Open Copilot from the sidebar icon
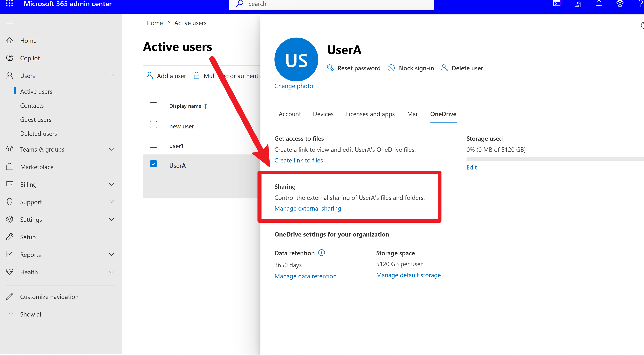The height and width of the screenshot is (356, 644). coord(9,58)
